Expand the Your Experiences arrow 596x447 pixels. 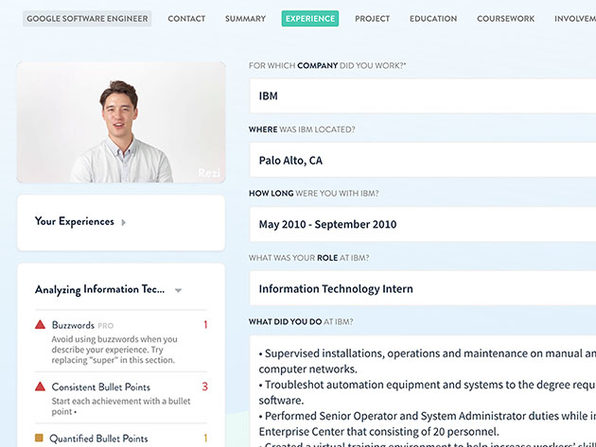(x=124, y=222)
